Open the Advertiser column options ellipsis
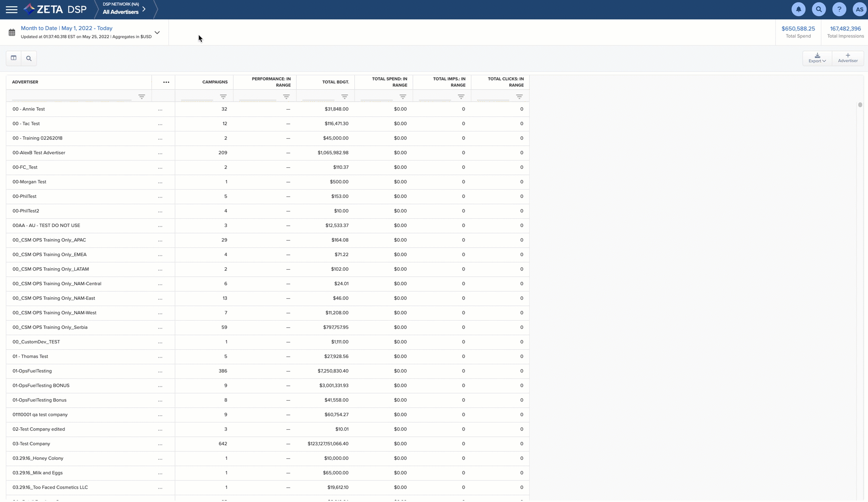 coord(166,82)
